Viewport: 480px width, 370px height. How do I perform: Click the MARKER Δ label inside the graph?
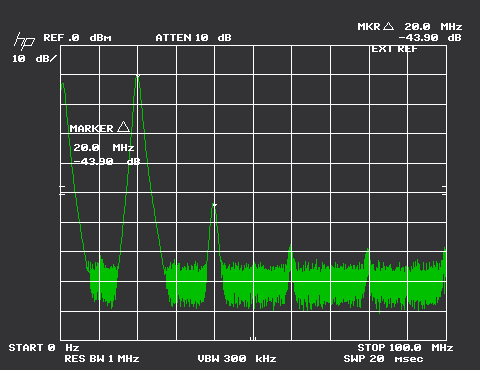click(99, 127)
